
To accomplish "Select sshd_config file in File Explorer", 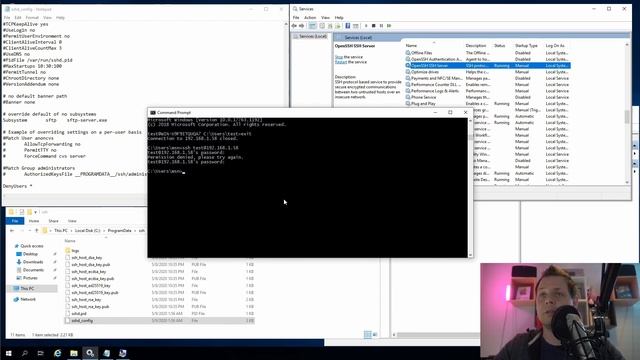I will (x=160, y=321).
